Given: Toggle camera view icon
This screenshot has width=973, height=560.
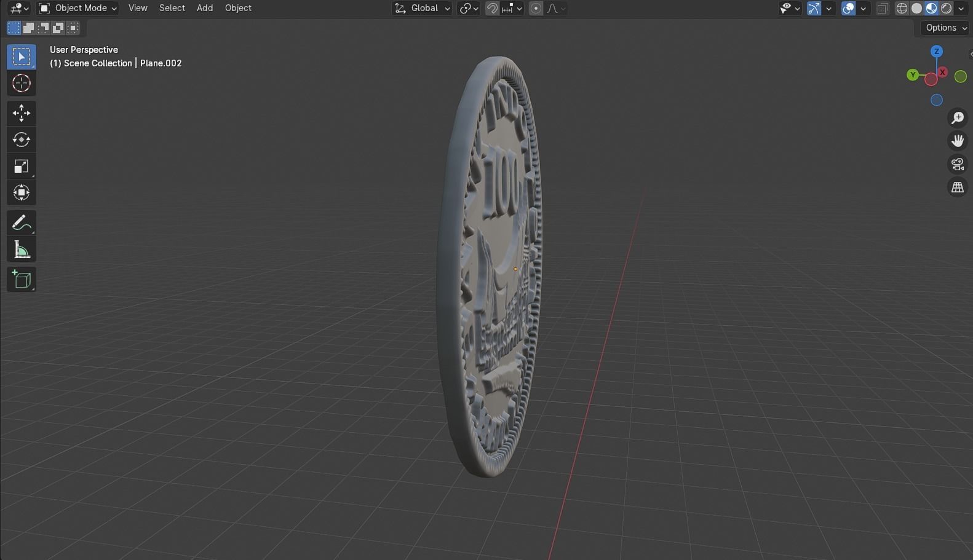Looking at the screenshot, I should (958, 164).
